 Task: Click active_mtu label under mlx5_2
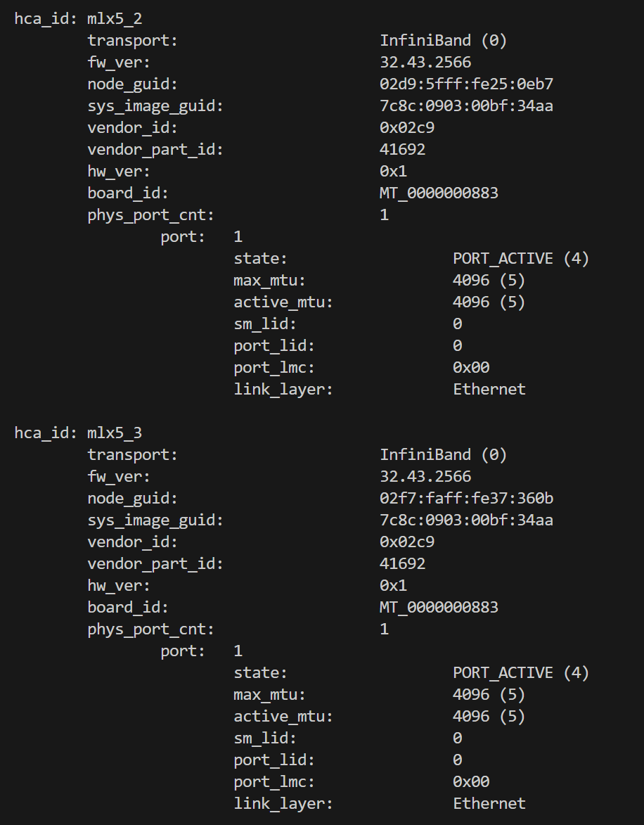click(283, 302)
